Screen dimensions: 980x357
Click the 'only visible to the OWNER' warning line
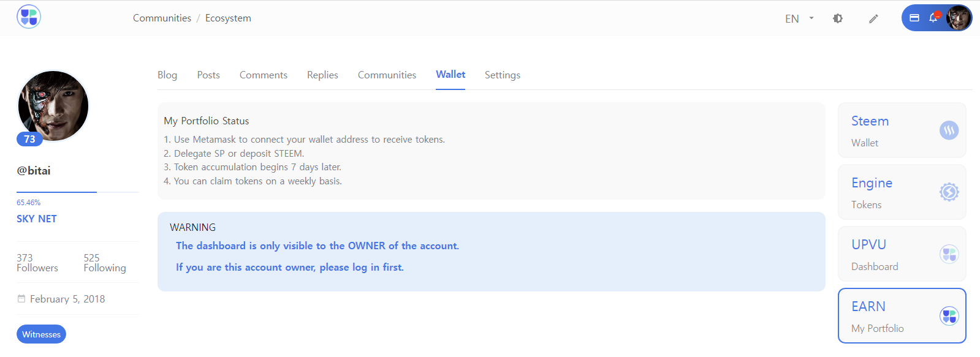pyautogui.click(x=317, y=246)
